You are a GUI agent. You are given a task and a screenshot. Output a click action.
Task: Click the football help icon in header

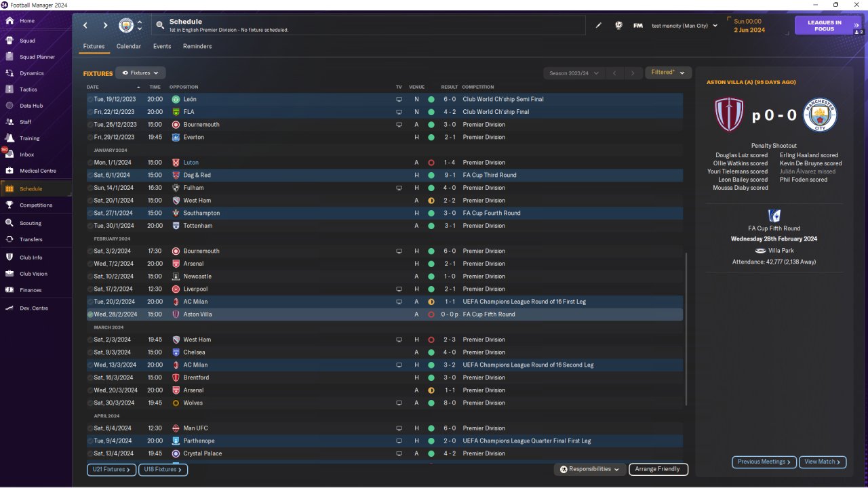tap(618, 26)
